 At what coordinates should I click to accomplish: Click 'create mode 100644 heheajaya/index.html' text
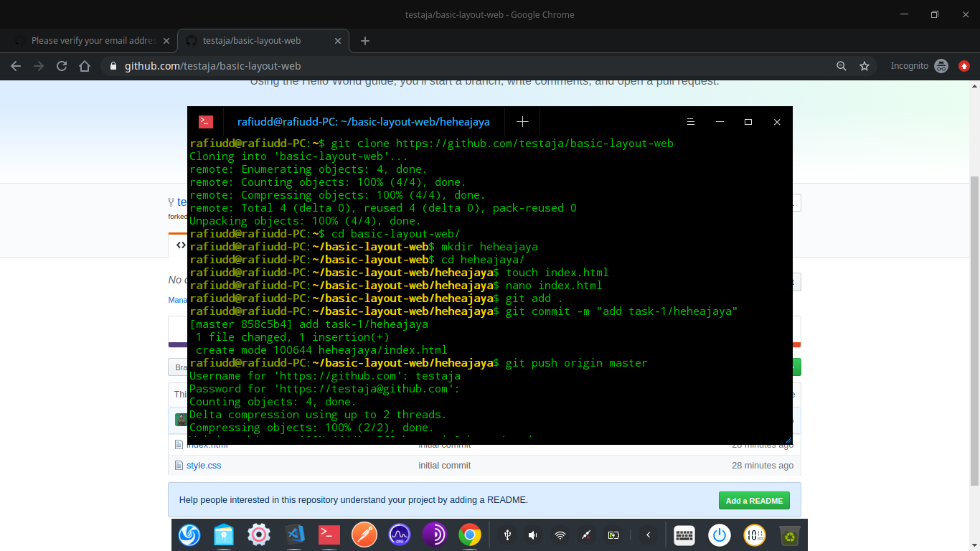pyautogui.click(x=321, y=351)
